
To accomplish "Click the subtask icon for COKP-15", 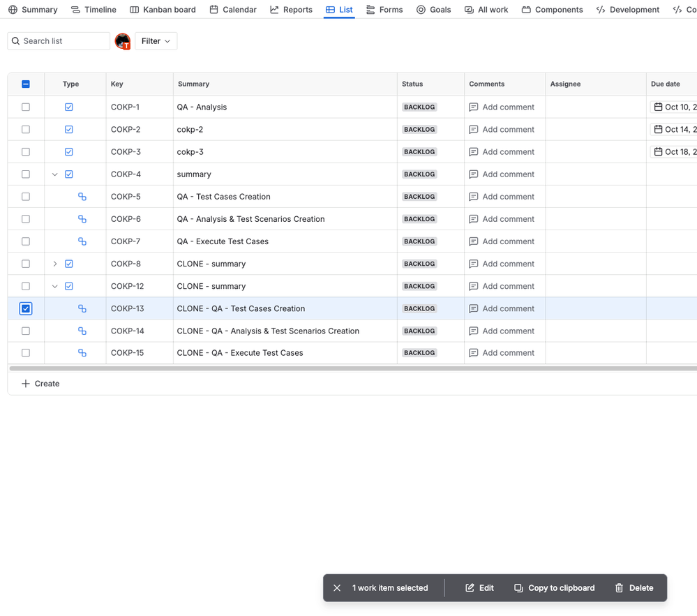I will 82,353.
